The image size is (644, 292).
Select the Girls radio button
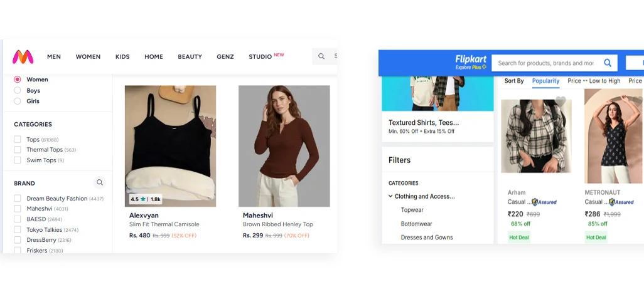pyautogui.click(x=18, y=101)
